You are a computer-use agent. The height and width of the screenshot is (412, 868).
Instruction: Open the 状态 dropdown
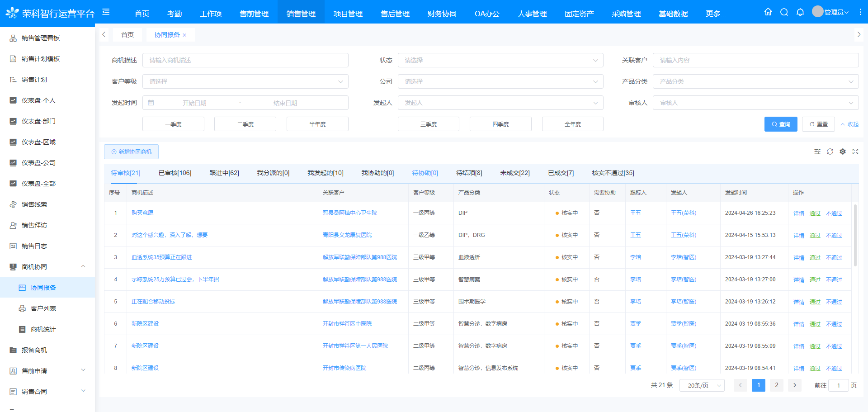[x=500, y=60]
